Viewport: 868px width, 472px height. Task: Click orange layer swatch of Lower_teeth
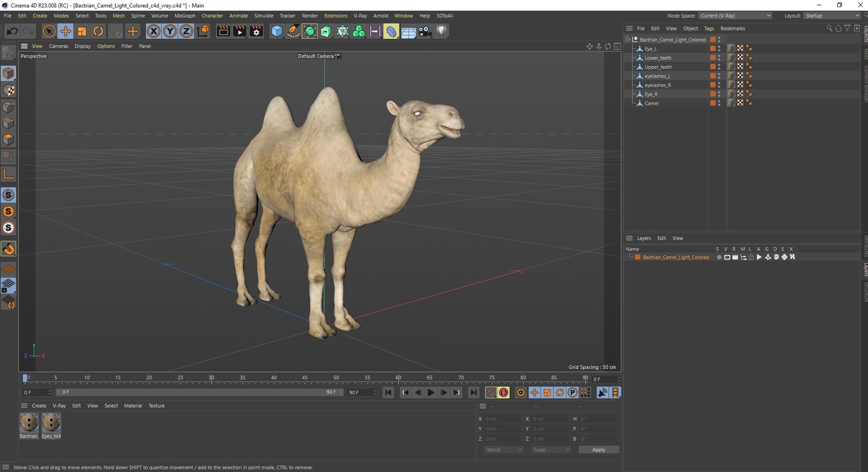[713, 57]
